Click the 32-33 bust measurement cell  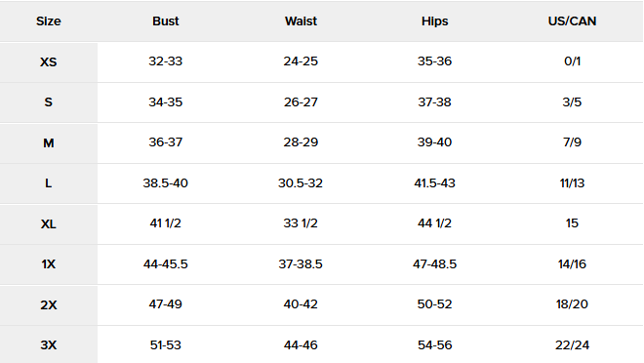tap(166, 61)
